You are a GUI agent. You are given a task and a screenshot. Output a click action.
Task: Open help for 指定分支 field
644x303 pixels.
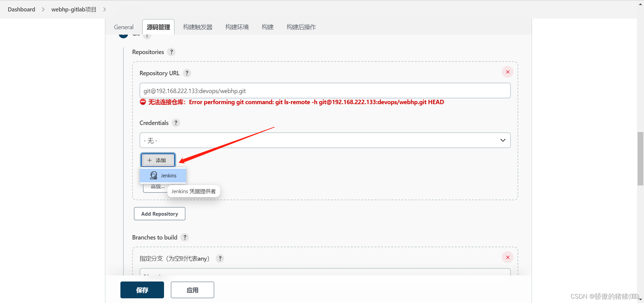220,259
